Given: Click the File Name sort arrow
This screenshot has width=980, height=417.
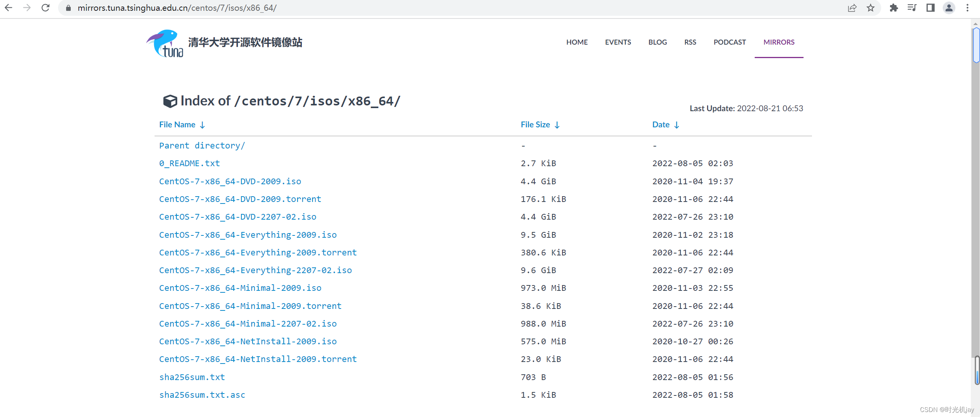Looking at the screenshot, I should 202,125.
